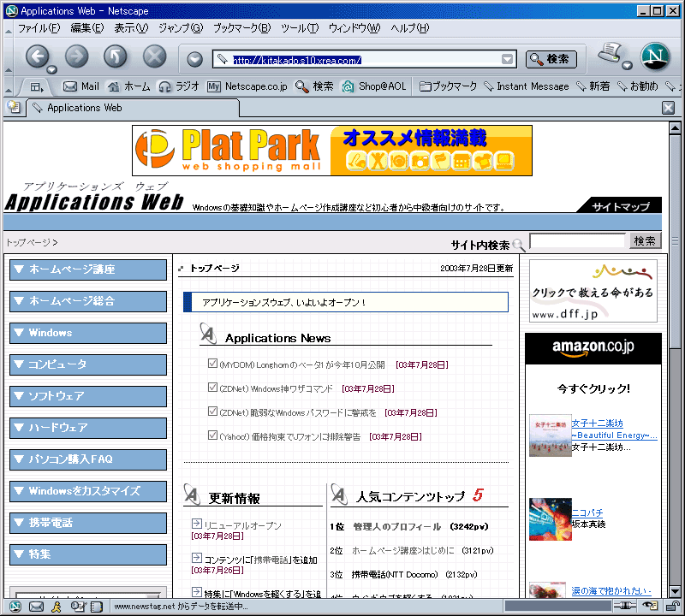Click checkbox beside the (Yahoo!) 価格拘束 news item

[212, 435]
